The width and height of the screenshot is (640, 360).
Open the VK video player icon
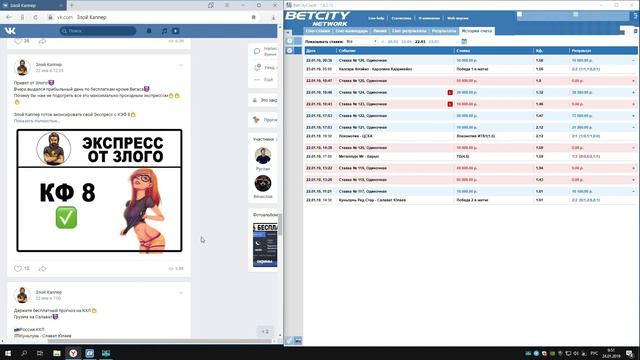click(176, 31)
